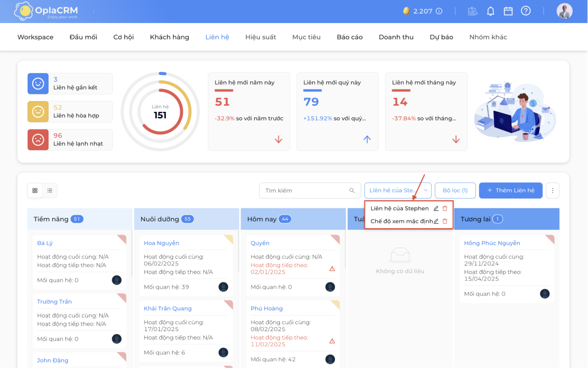The image size is (588, 369).
Task: Click the OplaCRM logo
Action: pyautogui.click(x=46, y=11)
